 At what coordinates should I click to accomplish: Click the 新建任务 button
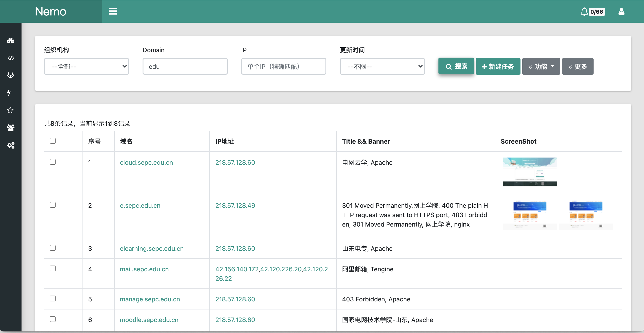[497, 67]
